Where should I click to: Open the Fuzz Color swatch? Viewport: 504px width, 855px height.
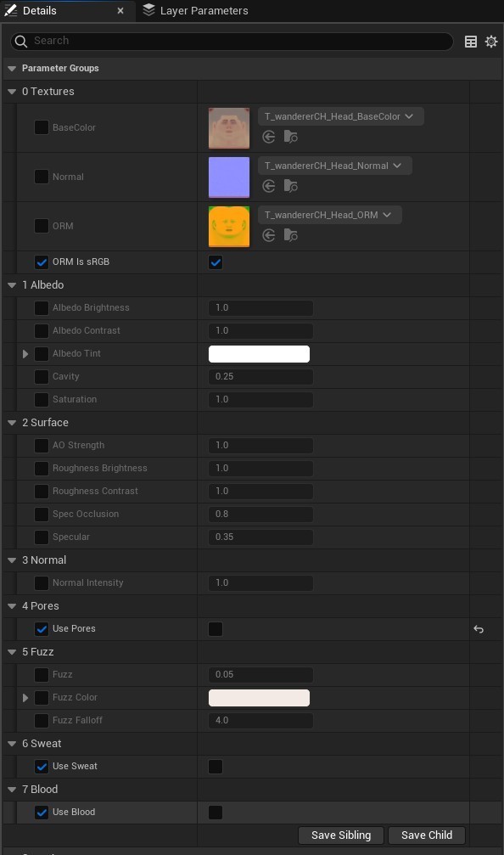[x=259, y=697]
